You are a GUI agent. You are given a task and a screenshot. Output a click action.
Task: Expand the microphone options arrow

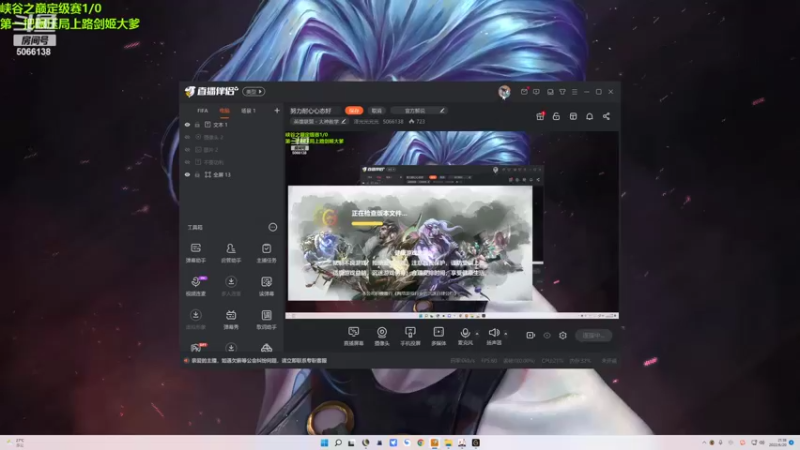pyautogui.click(x=477, y=333)
